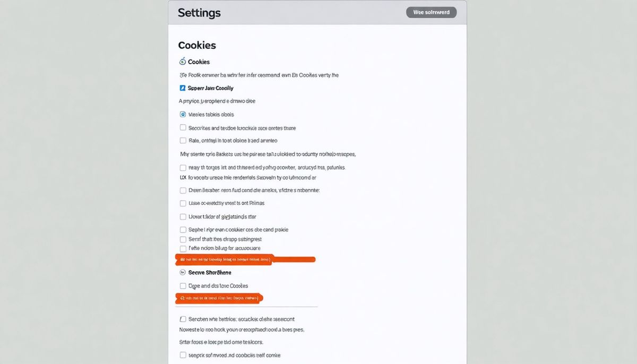The width and height of the screenshot is (637, 364).
Task: Enable the checkbox starting with "Secorites and"
Action: tap(183, 128)
